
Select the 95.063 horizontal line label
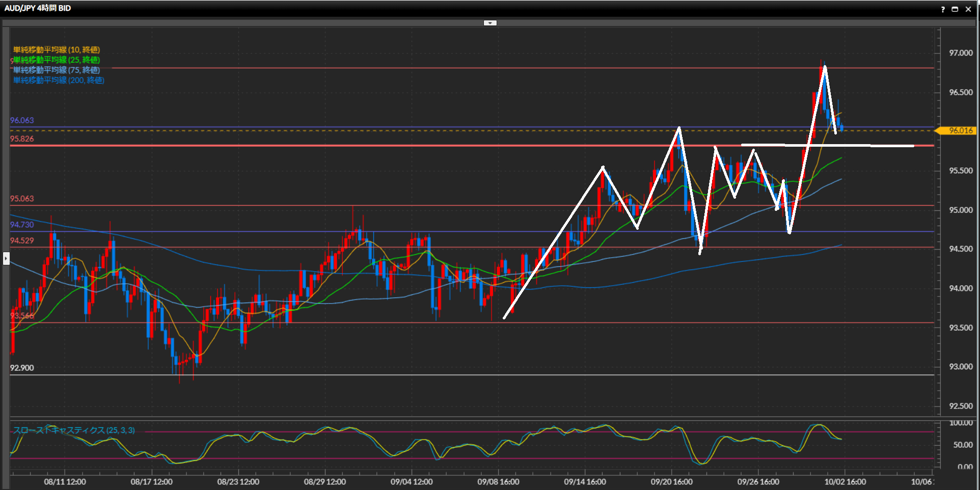point(22,199)
